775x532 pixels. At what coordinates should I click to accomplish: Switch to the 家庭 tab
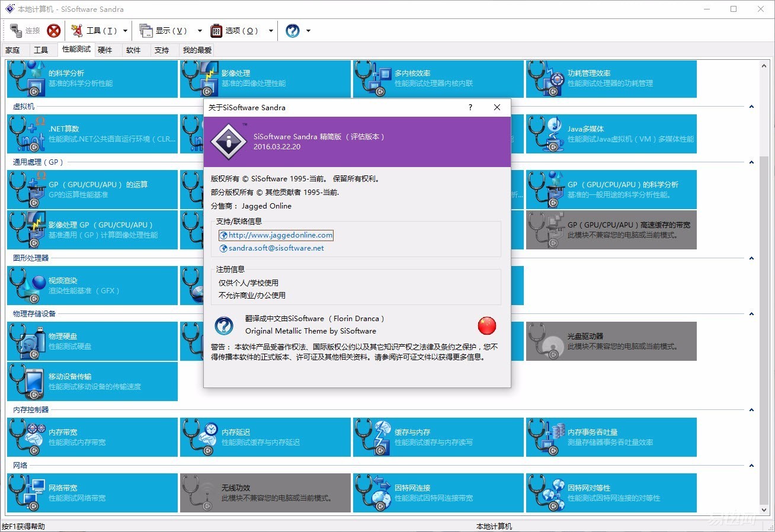(12, 50)
